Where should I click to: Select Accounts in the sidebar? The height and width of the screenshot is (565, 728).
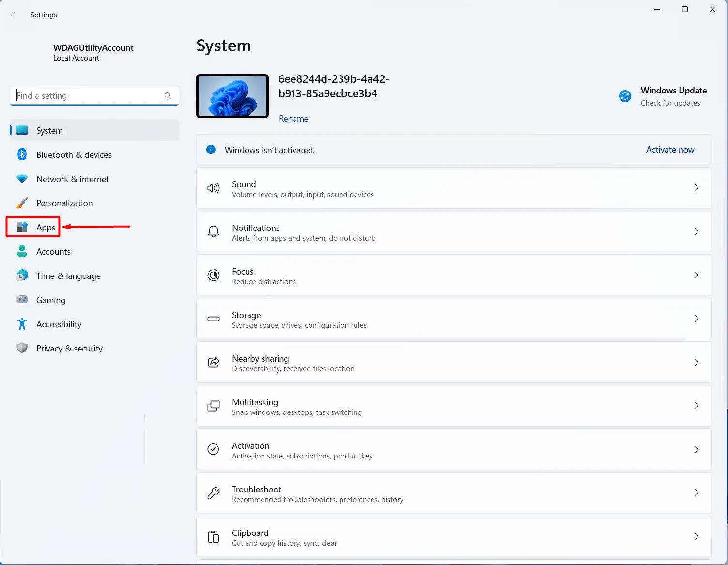[x=53, y=251]
